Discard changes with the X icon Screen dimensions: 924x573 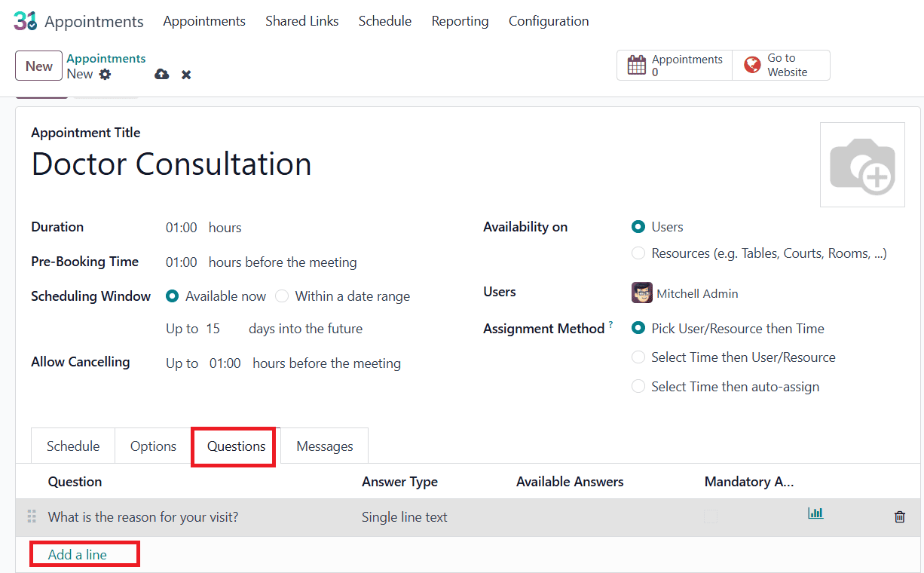186,75
